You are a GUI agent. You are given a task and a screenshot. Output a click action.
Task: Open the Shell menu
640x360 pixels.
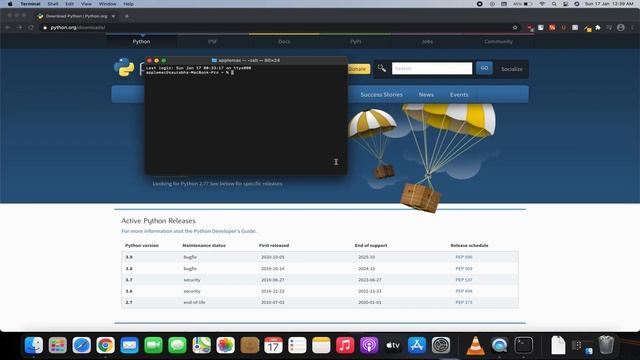(53, 4)
